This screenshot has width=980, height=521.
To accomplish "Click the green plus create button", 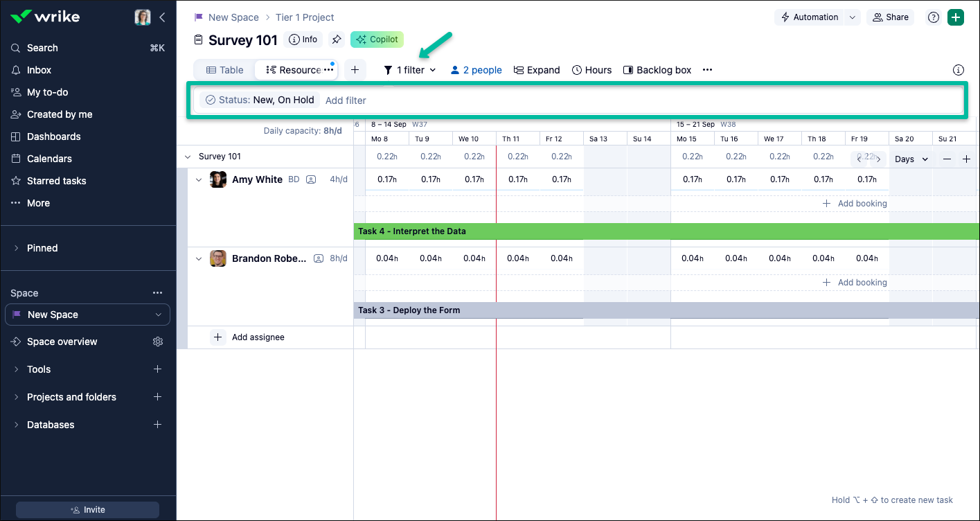I will click(956, 17).
